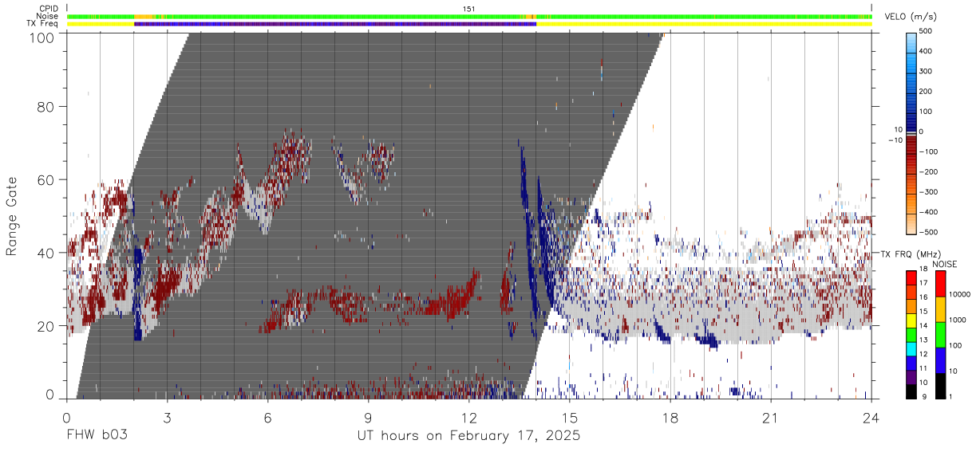Click range gate tick 20

click(46, 326)
